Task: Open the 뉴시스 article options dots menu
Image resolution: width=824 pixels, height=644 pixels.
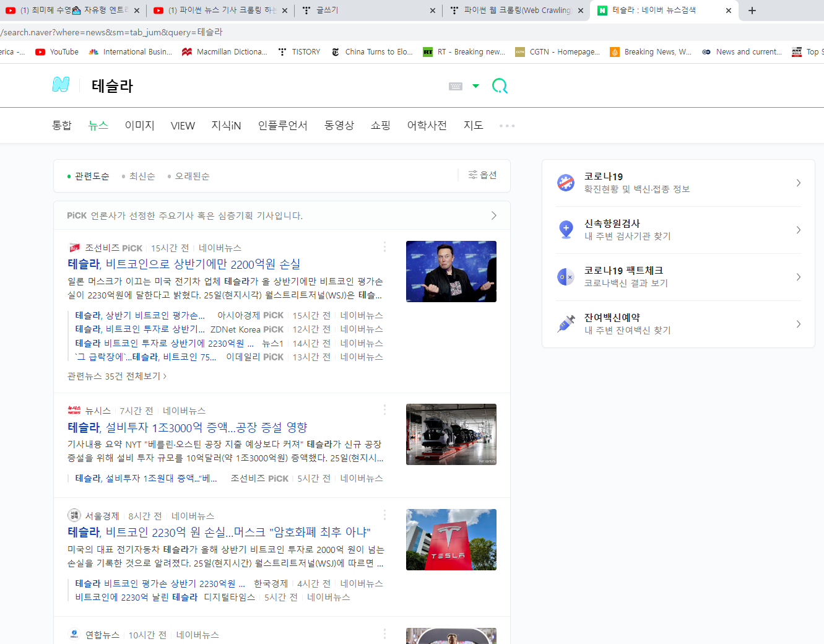Action: (x=384, y=410)
